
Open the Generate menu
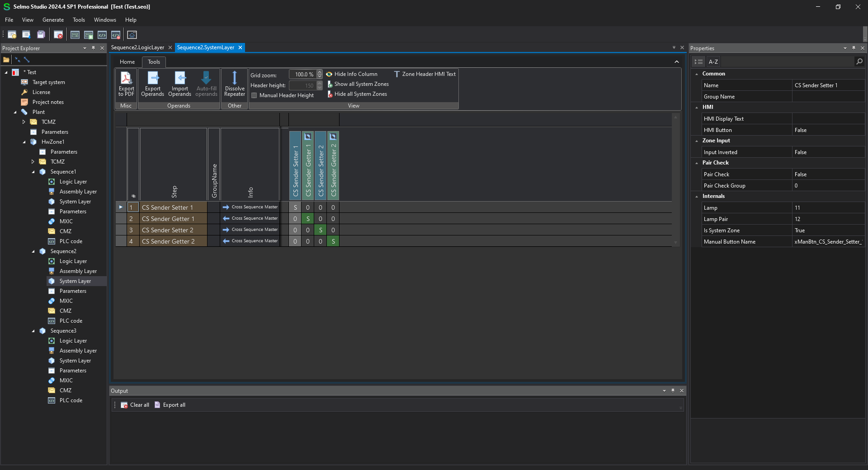[53, 20]
